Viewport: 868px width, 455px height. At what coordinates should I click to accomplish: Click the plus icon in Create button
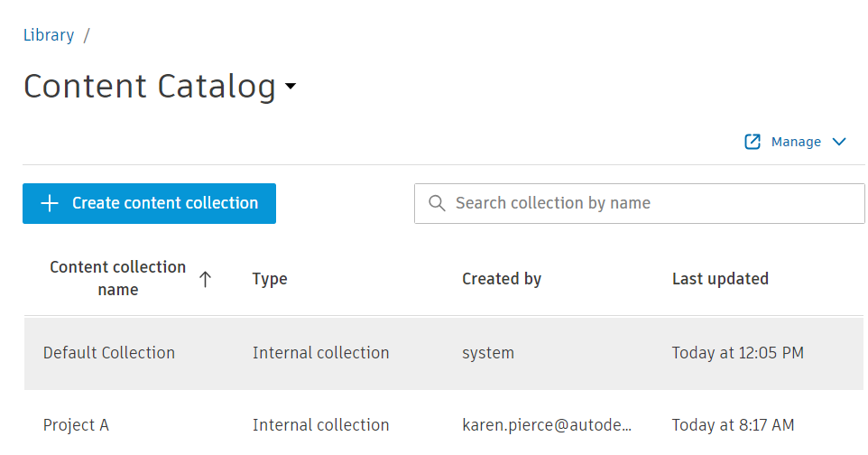[50, 203]
